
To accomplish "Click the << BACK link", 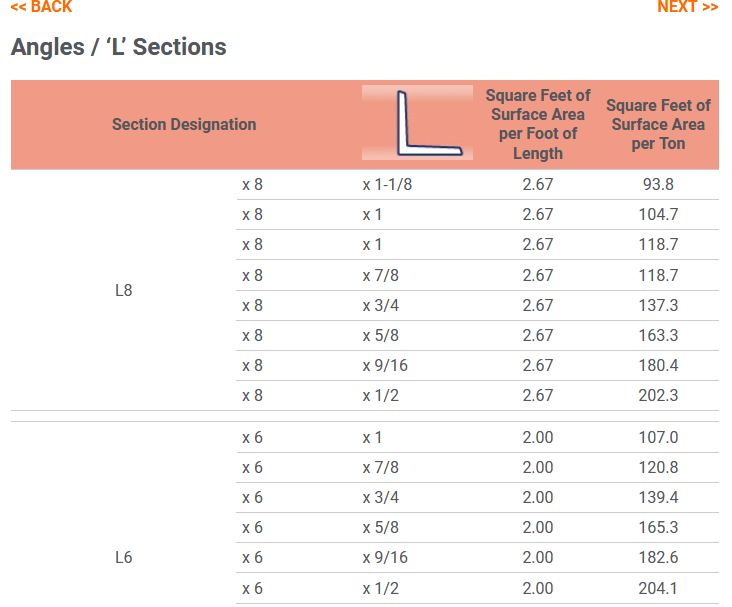I will click(41, 7).
